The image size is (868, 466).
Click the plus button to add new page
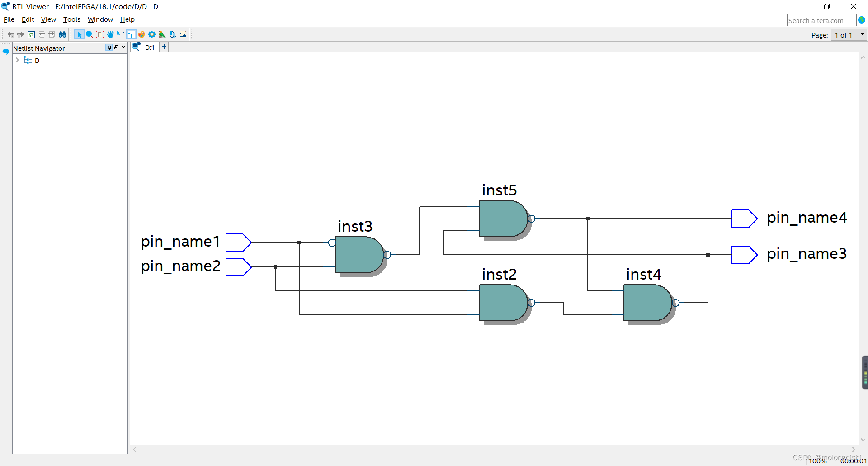point(164,47)
